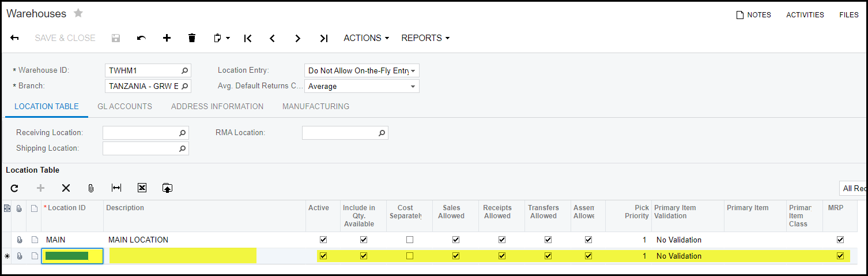Image resolution: width=868 pixels, height=276 pixels.
Task: Refresh the Location Table grid
Action: pos(14,188)
